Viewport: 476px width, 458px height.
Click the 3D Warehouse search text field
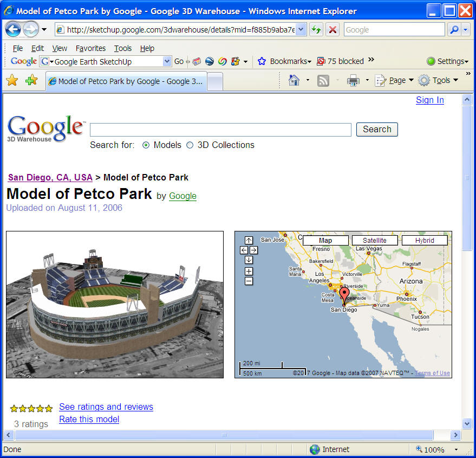tap(221, 130)
